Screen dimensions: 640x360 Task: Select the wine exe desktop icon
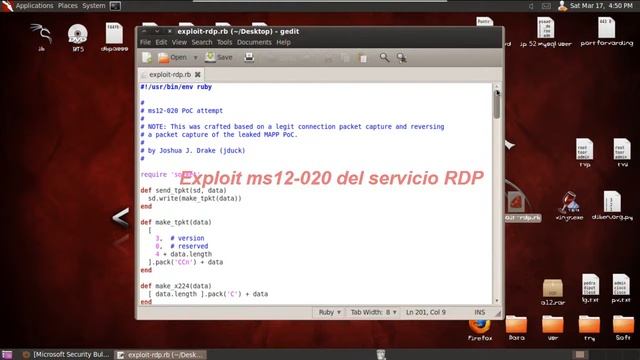[569, 206]
